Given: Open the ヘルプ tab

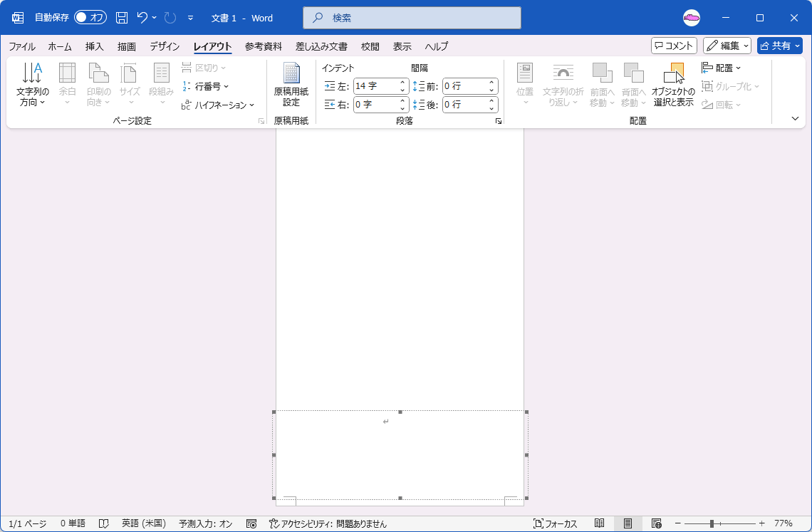Looking at the screenshot, I should [437, 46].
